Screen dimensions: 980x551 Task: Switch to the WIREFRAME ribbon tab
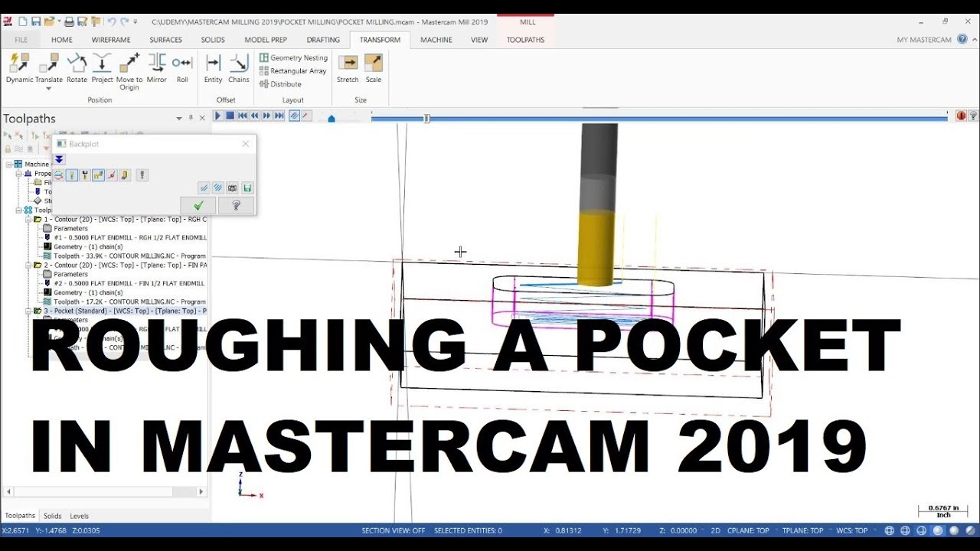(x=111, y=40)
